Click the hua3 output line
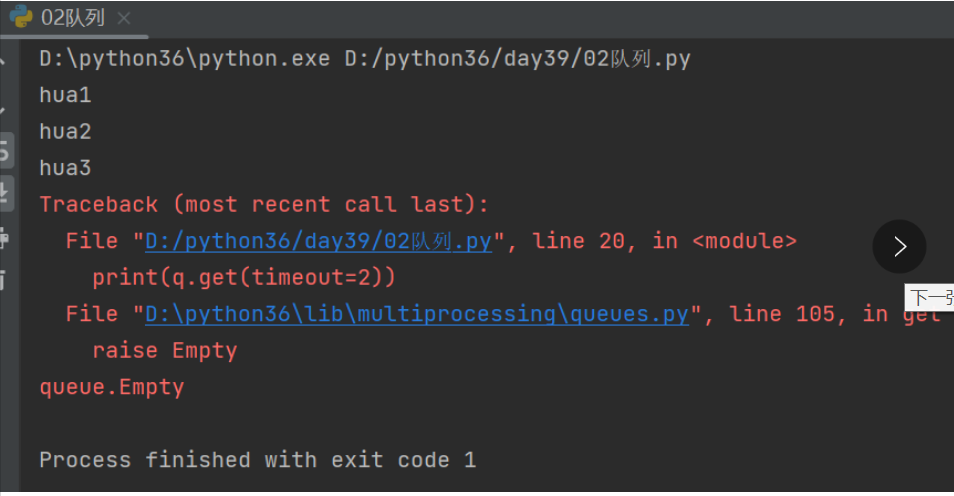 [65, 168]
